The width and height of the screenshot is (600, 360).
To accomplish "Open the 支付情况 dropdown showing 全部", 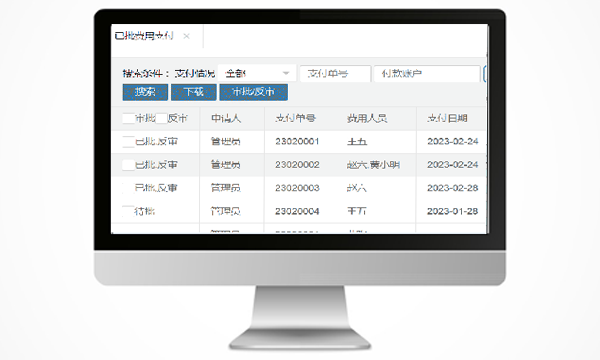I will 257,73.
